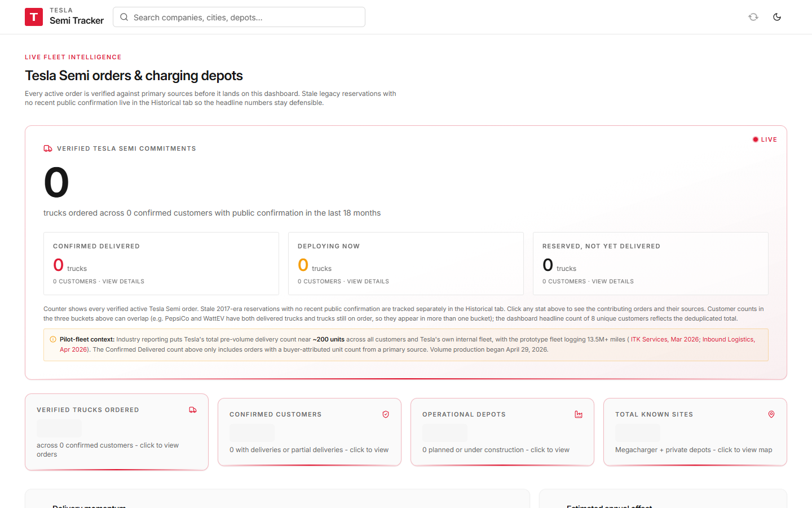This screenshot has width=812, height=508.
Task: Click the LIVE text label
Action: (x=769, y=139)
